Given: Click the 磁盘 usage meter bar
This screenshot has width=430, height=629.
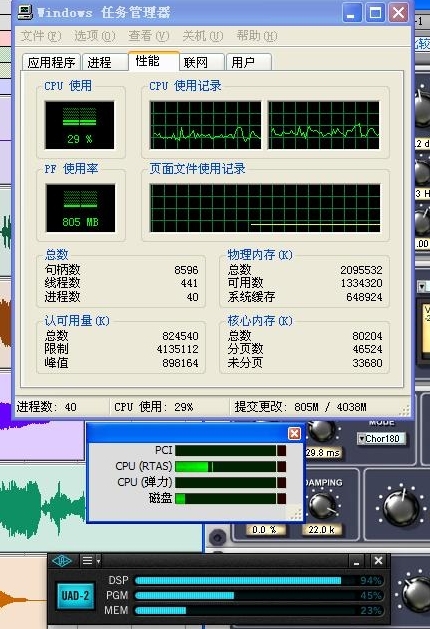Looking at the screenshot, I should (231, 498).
